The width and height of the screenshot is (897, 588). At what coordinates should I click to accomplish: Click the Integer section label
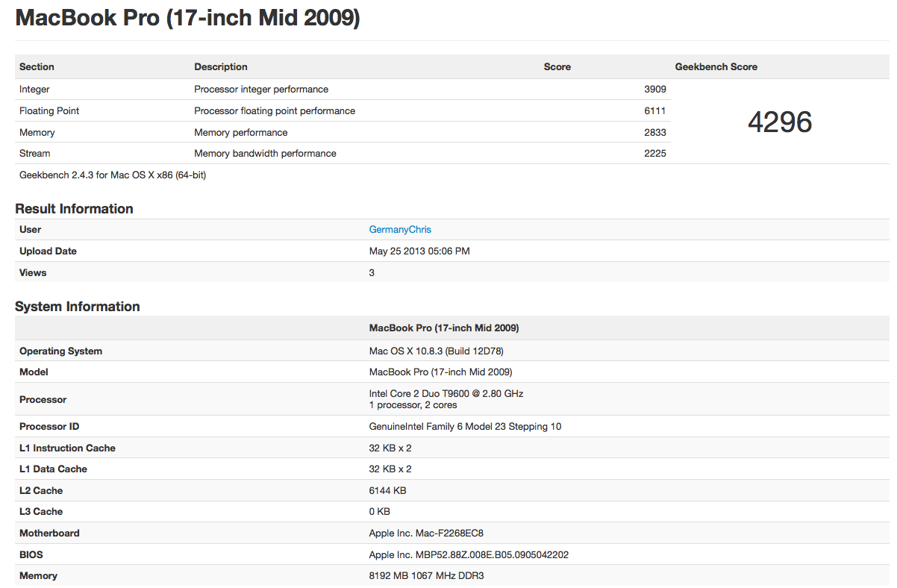(34, 90)
